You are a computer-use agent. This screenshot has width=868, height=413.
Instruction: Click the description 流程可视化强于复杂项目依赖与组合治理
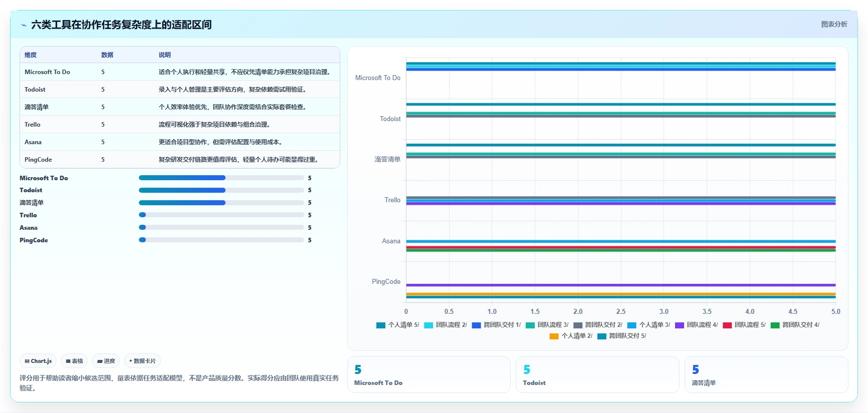[215, 125]
